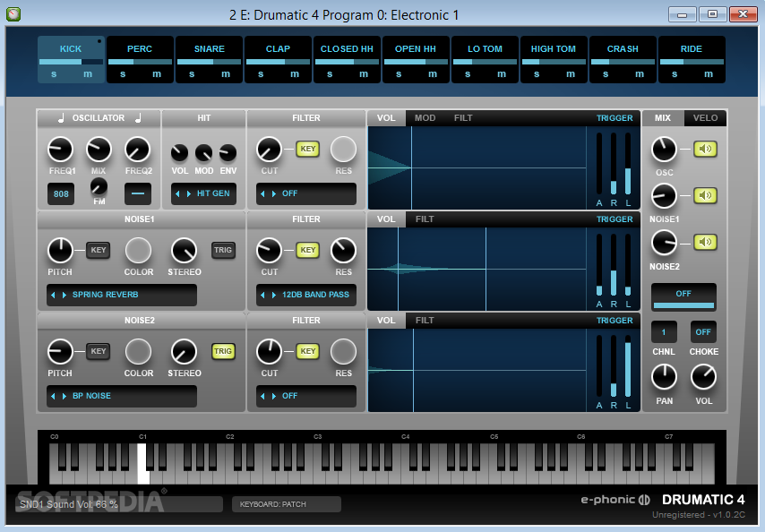Click the oscillator MIX knob

[99, 150]
